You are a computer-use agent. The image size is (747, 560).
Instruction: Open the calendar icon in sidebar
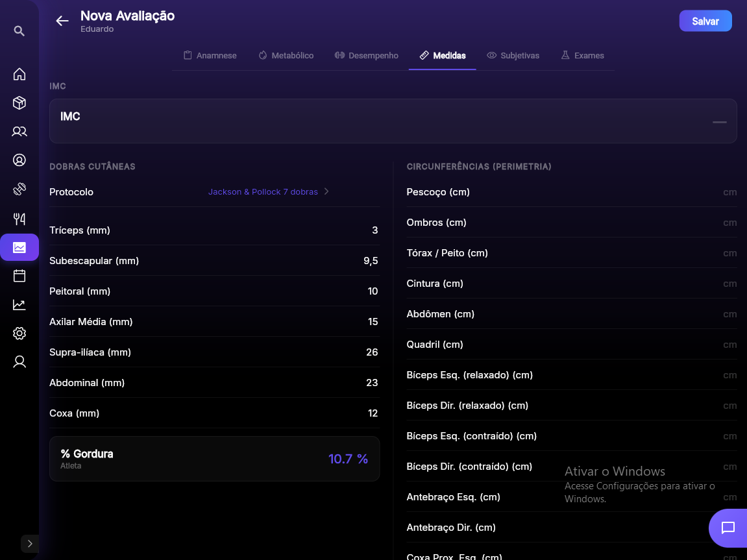coord(19,276)
